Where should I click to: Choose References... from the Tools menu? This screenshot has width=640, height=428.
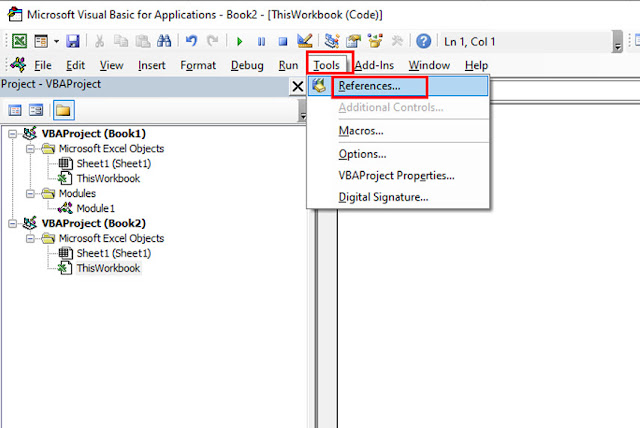point(398,86)
